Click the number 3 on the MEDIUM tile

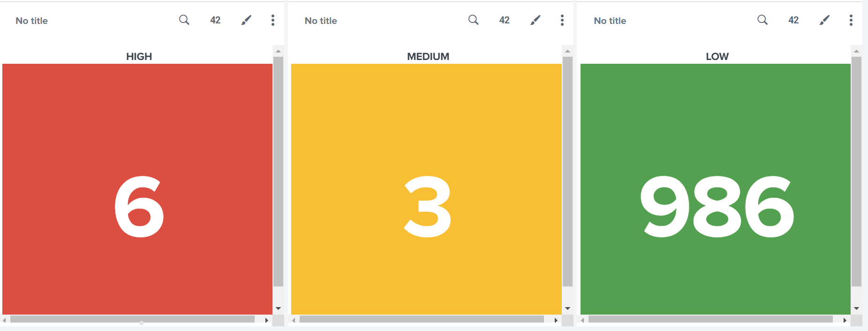427,206
